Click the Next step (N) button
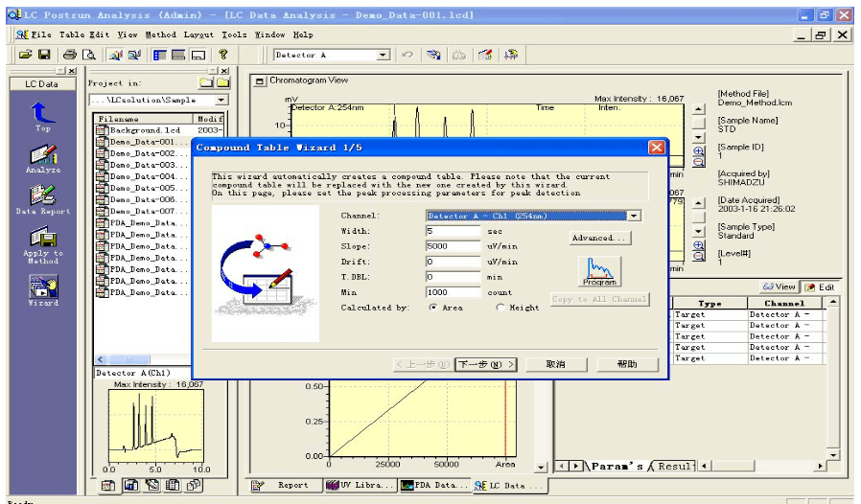The height and width of the screenshot is (504, 861). click(485, 364)
